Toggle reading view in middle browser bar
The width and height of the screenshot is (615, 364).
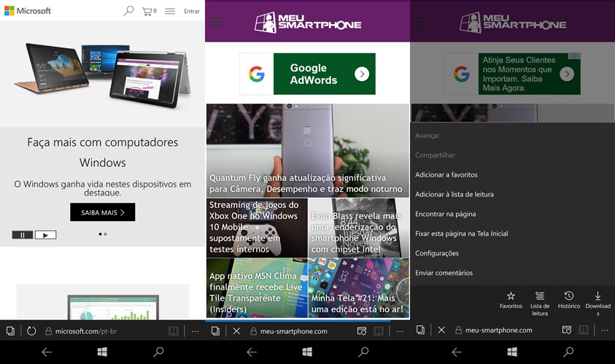379,331
